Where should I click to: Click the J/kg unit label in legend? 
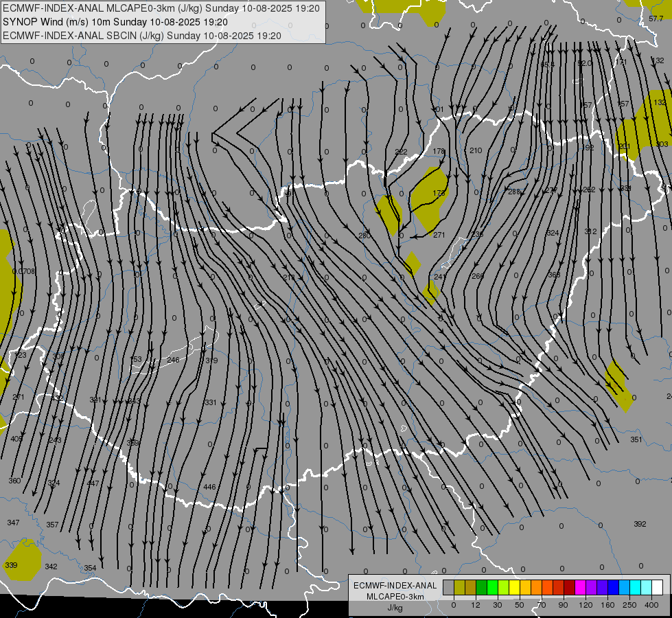pyautogui.click(x=395, y=608)
